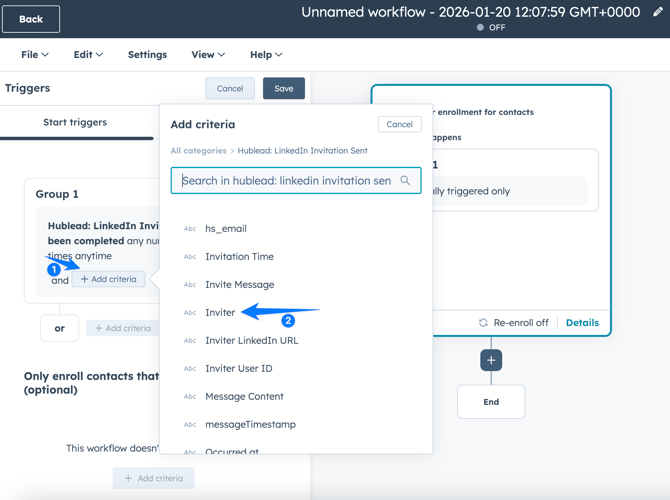Image resolution: width=670 pixels, height=500 pixels.
Task: Click Add criteria in Group 1
Action: point(109,280)
